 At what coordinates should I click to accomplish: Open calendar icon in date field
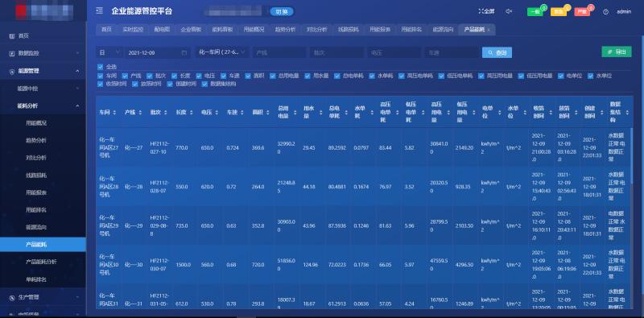coord(184,52)
